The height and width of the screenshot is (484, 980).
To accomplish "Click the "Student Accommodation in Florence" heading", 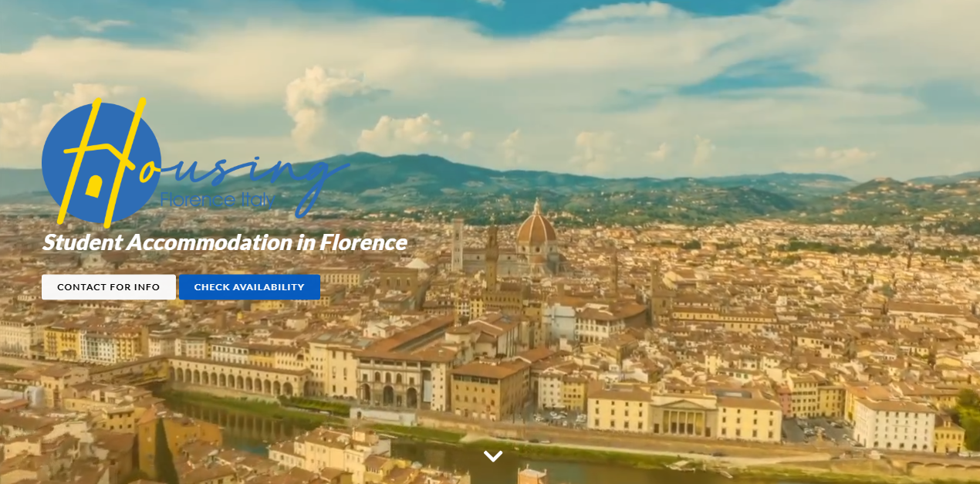I will pyautogui.click(x=225, y=242).
